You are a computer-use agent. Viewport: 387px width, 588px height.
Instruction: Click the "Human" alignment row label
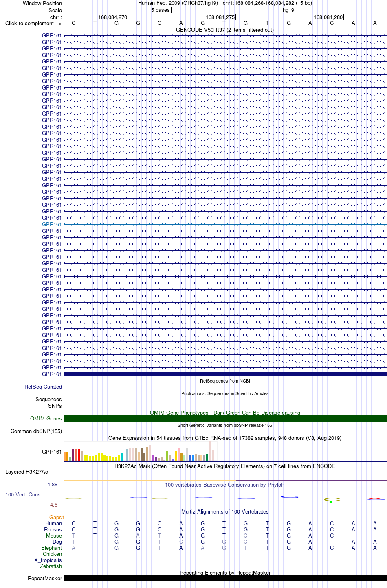point(53,524)
